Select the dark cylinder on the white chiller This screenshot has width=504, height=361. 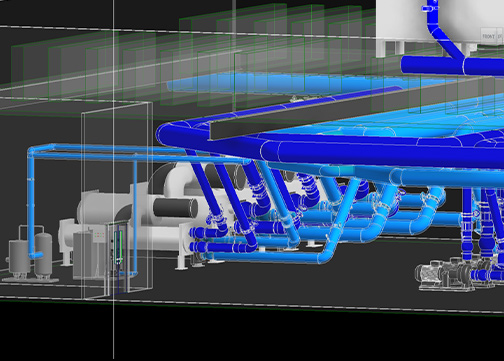pos(175,208)
